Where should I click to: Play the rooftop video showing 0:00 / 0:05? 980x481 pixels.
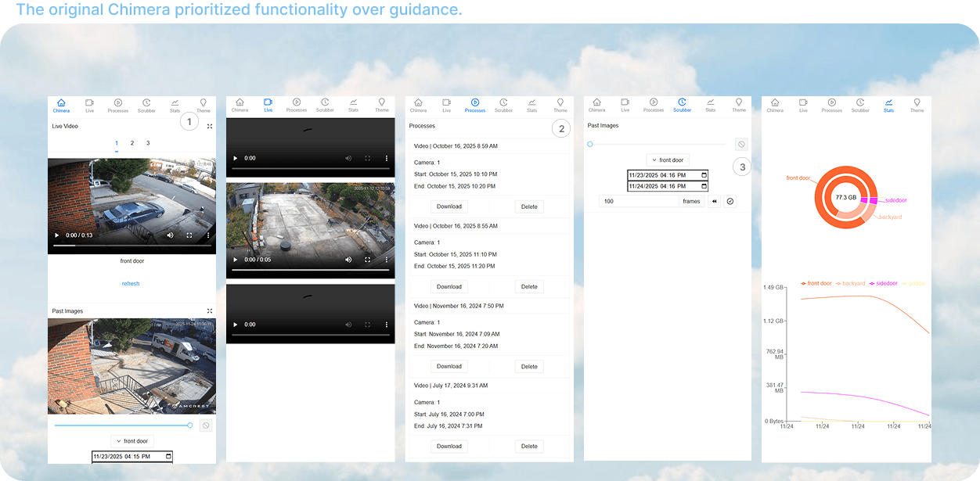(235, 260)
